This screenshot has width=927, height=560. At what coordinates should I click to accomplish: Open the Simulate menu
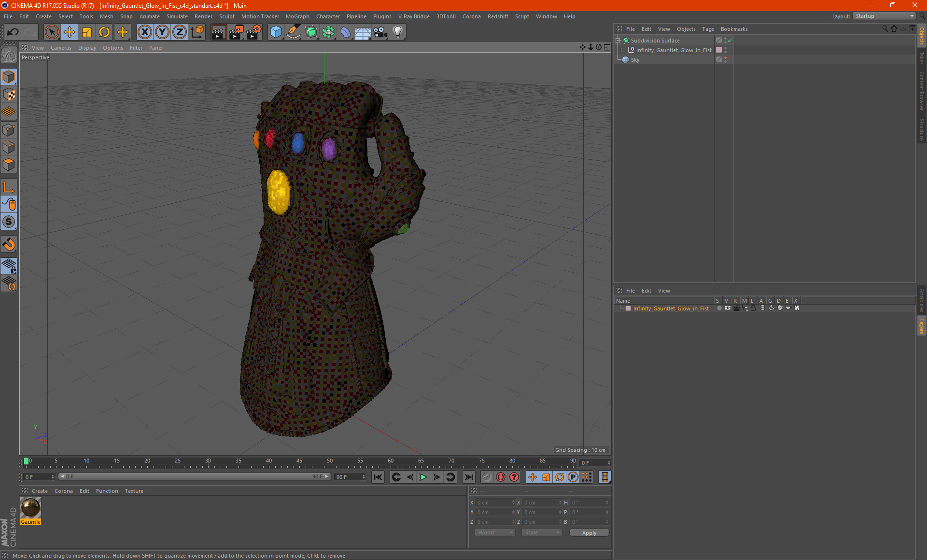tap(177, 16)
